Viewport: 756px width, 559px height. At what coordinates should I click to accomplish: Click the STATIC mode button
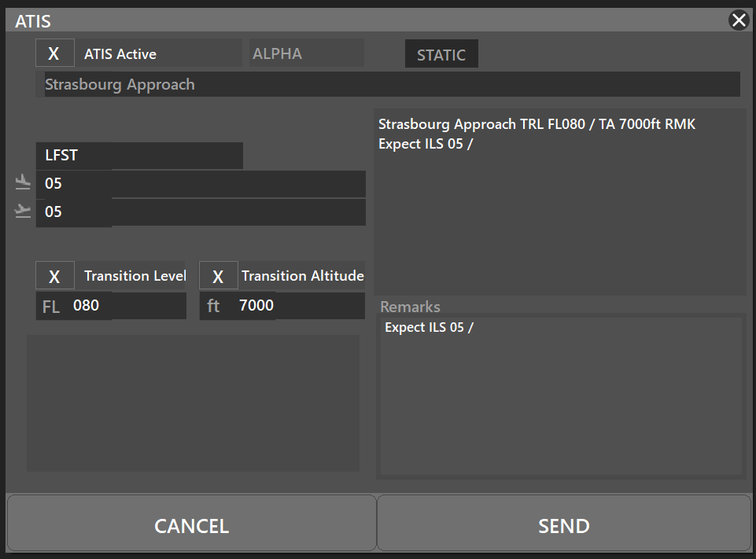pos(441,54)
